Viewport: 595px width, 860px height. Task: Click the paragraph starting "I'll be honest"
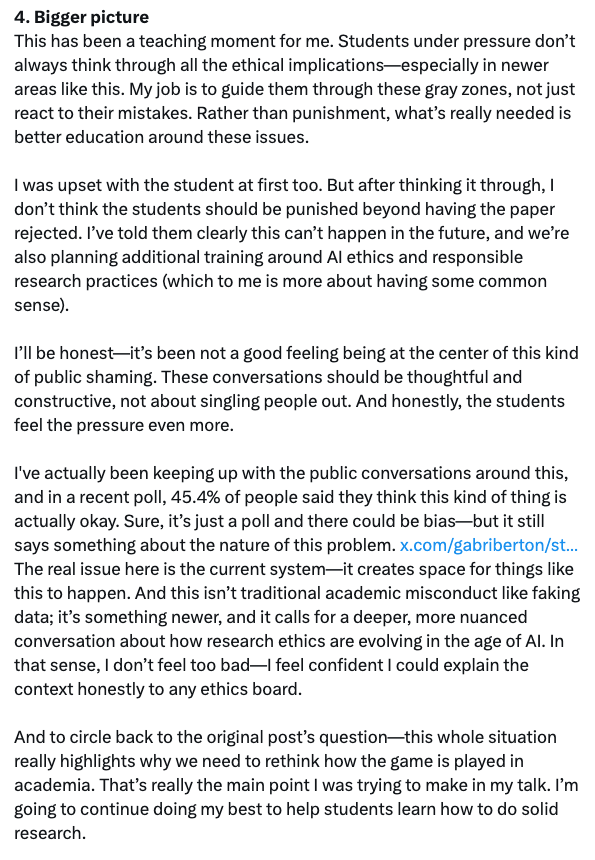coord(296,389)
